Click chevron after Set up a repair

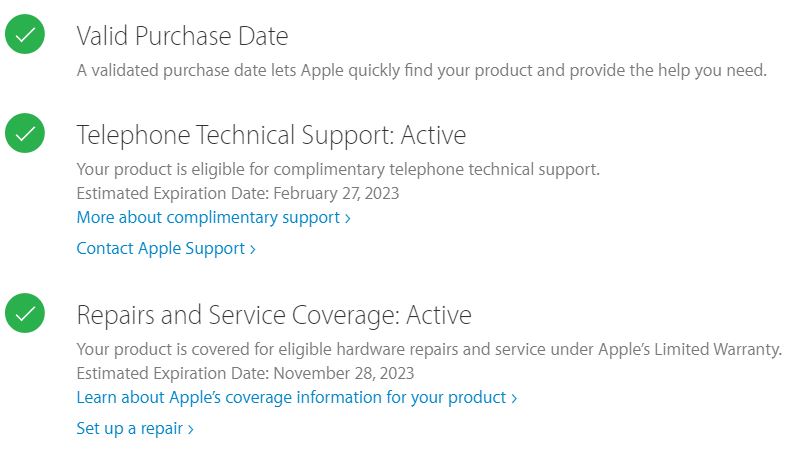click(x=190, y=429)
